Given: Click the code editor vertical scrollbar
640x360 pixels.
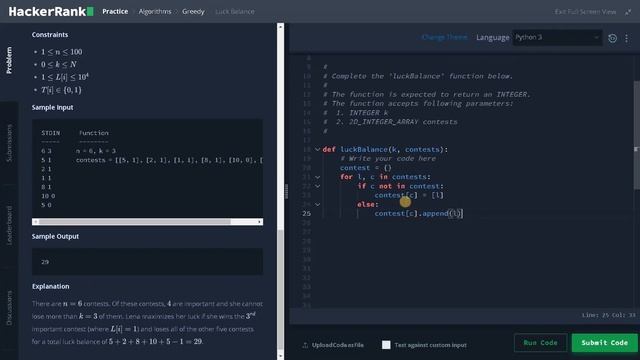Looking at the screenshot, I should [636, 135].
